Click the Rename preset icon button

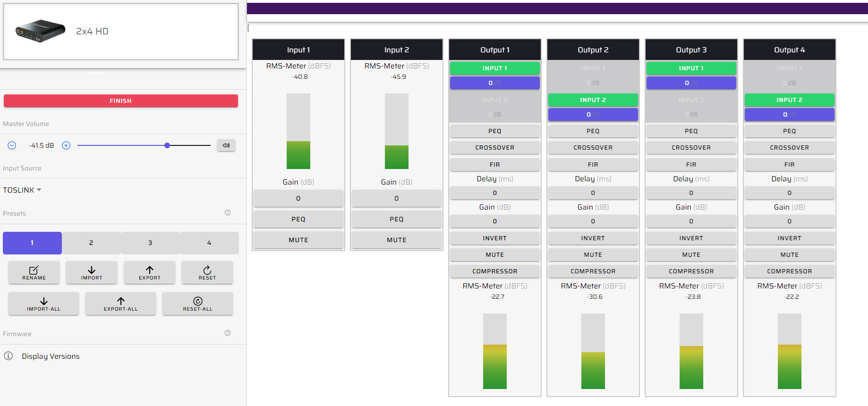tap(34, 272)
